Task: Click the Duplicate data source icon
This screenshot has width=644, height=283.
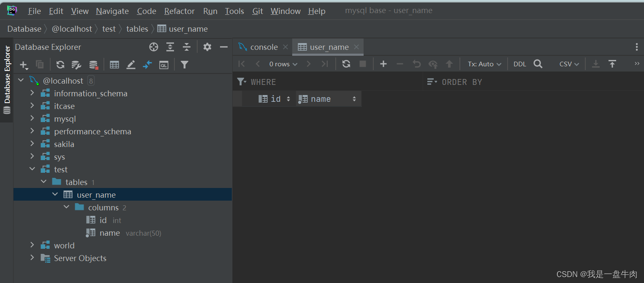Action: [40, 65]
